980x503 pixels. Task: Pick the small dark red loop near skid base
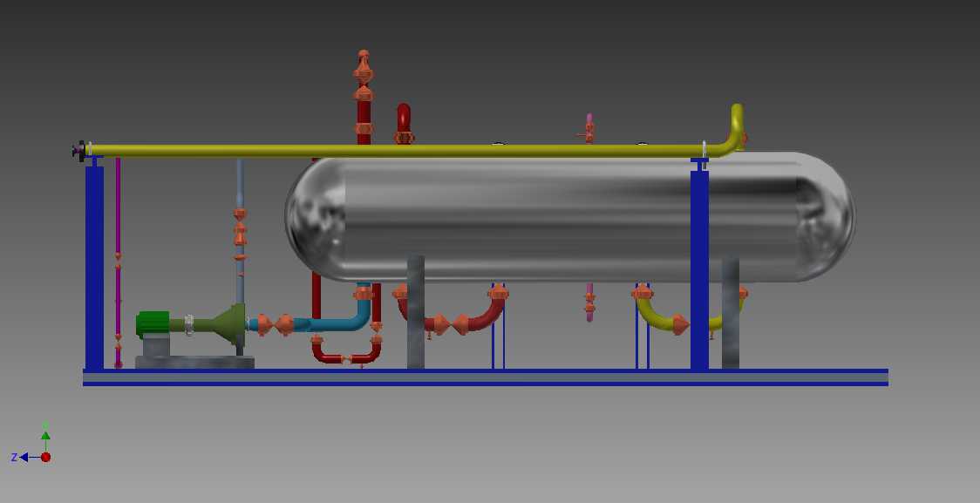[347, 351]
